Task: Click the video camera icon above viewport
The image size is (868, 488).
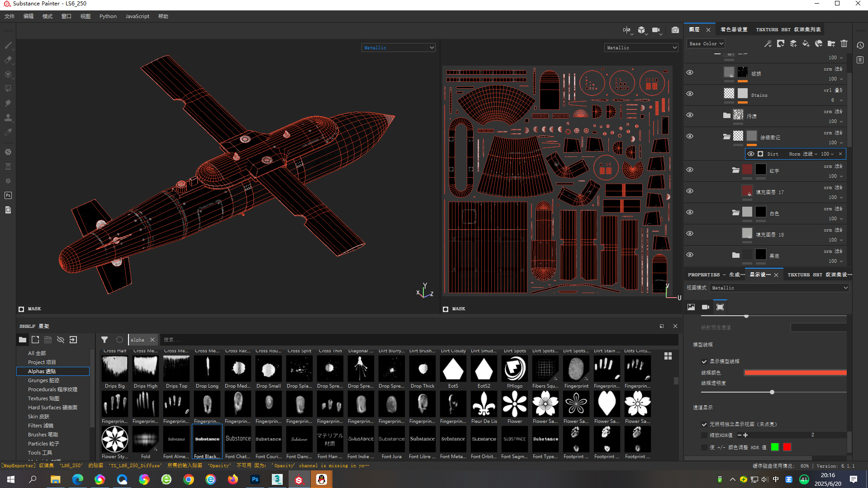Action: 656,30
